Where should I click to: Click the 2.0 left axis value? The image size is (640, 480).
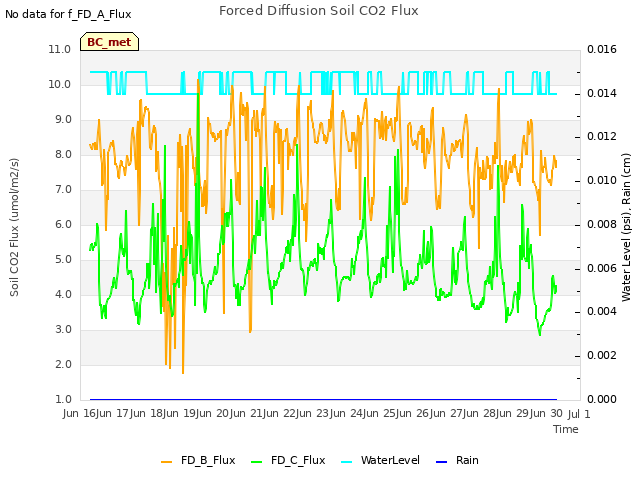point(63,364)
